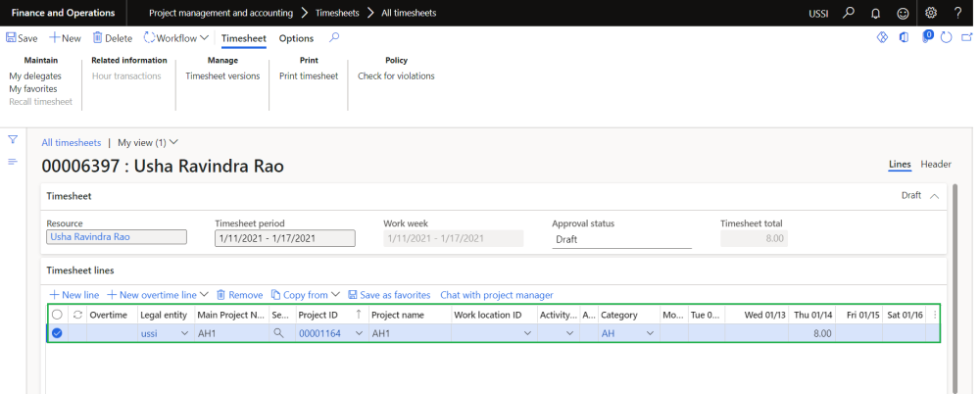
Task: Click Check for violations
Action: point(396,75)
